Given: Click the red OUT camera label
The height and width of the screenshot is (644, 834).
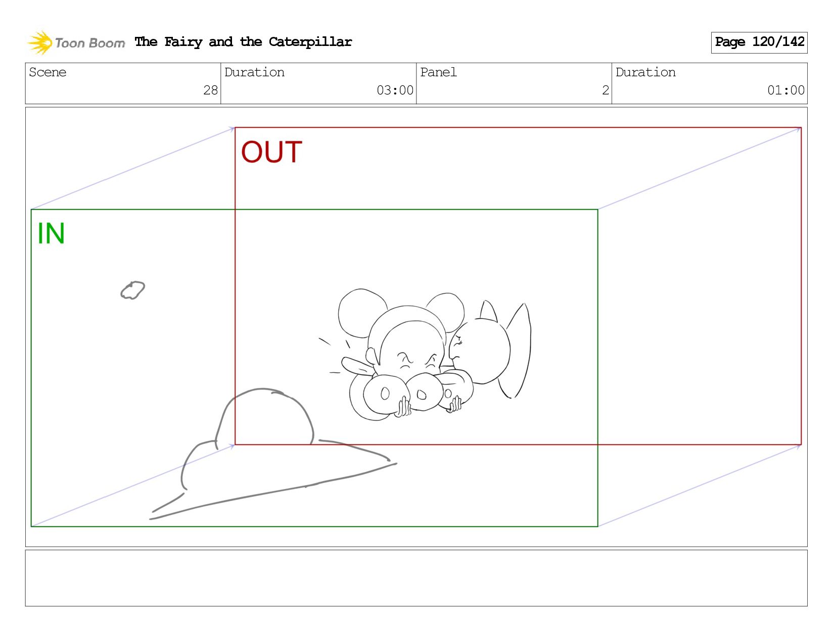Looking at the screenshot, I should point(271,152).
